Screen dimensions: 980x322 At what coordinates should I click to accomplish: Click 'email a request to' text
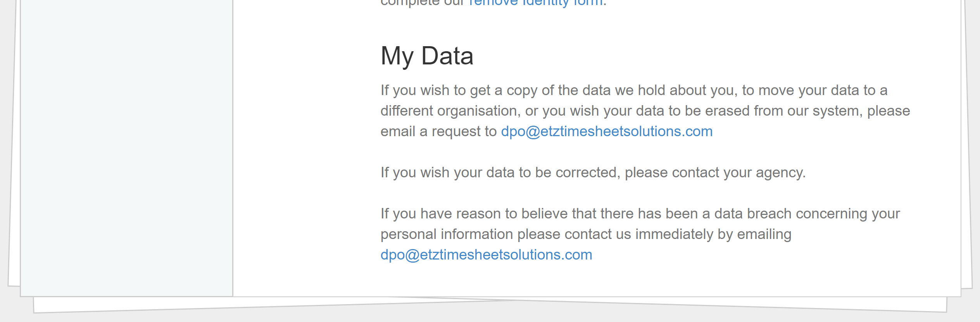click(x=438, y=132)
